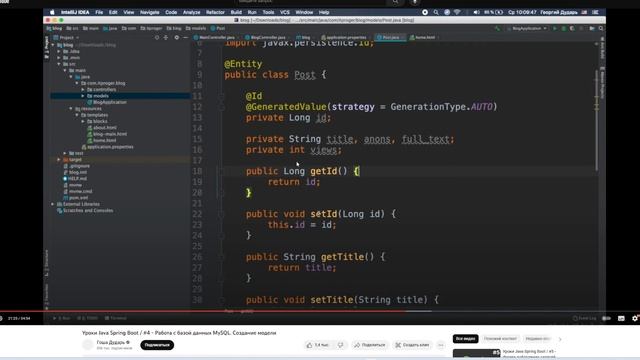This screenshot has height=360, width=640.
Task: Collapse the templates folder
Action: point(77,115)
